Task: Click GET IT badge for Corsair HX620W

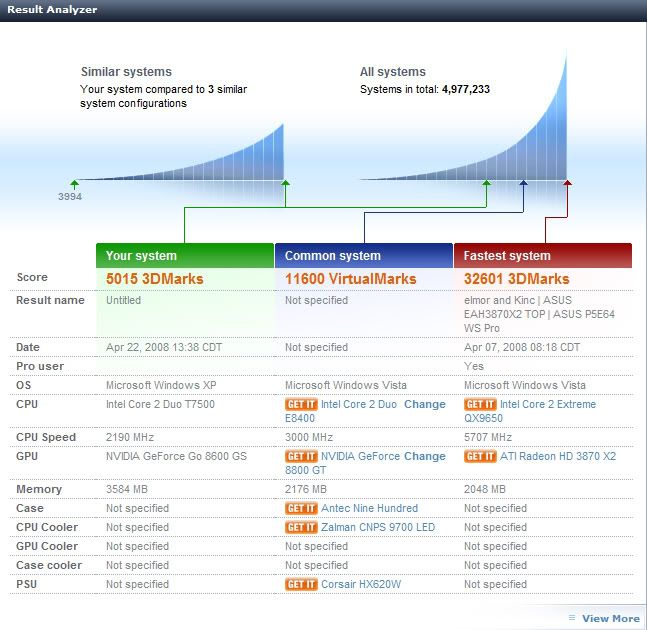Action: [x=301, y=584]
